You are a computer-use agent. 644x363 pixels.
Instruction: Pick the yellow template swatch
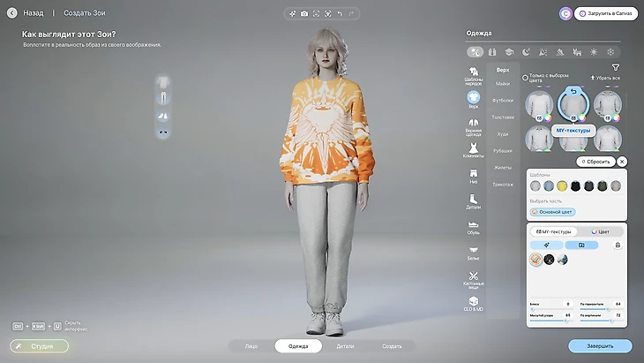click(562, 186)
